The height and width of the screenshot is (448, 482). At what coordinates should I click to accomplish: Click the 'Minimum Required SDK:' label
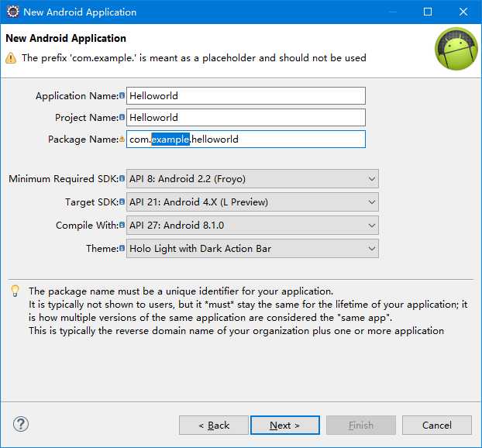64,179
